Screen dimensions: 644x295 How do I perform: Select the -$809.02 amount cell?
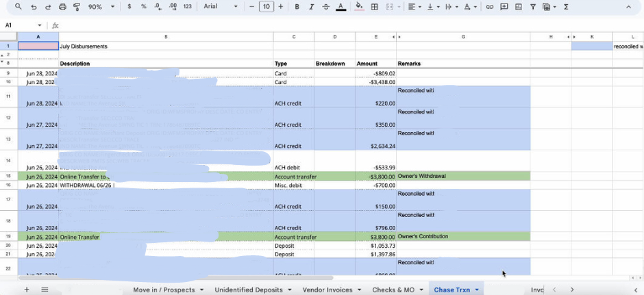click(376, 73)
